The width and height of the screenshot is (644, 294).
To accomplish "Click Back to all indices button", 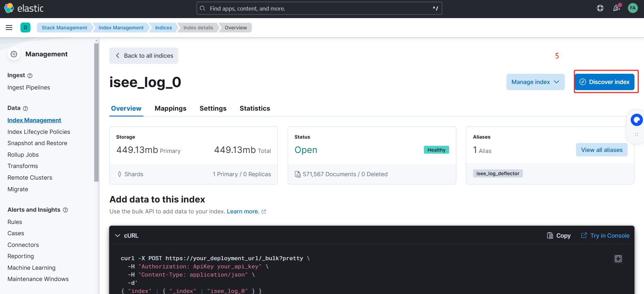I will pyautogui.click(x=144, y=56).
